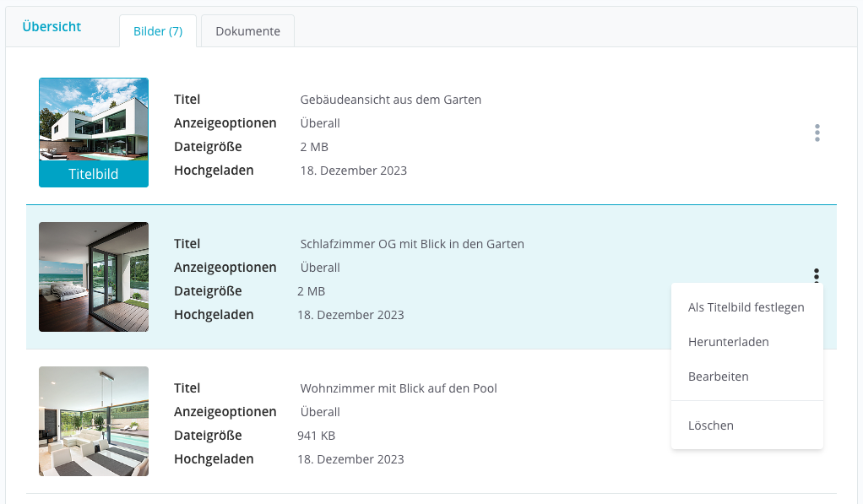Click 'Wohnzimmer mit Blick auf den Pool' title
Viewport: 863px width, 504px height.
(399, 388)
